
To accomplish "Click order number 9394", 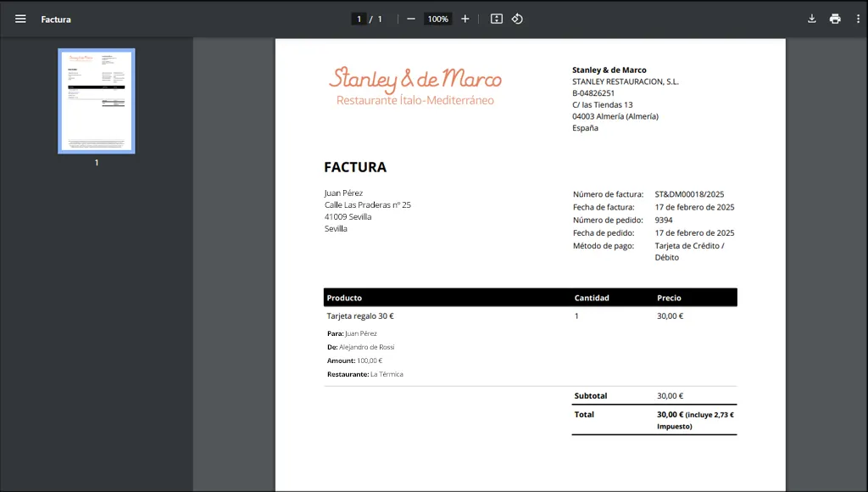I will tap(664, 220).
